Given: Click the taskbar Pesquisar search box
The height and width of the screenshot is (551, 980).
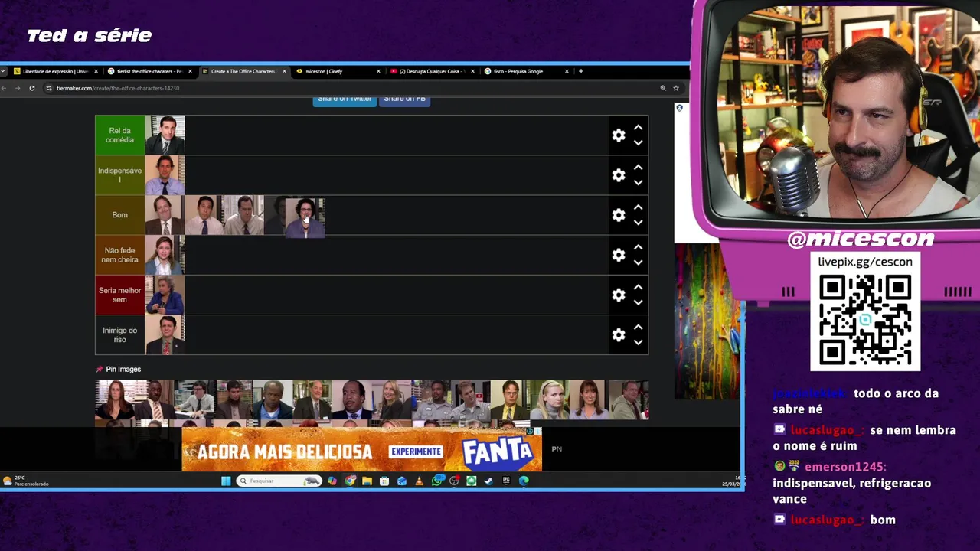Looking at the screenshot, I should 279,481.
